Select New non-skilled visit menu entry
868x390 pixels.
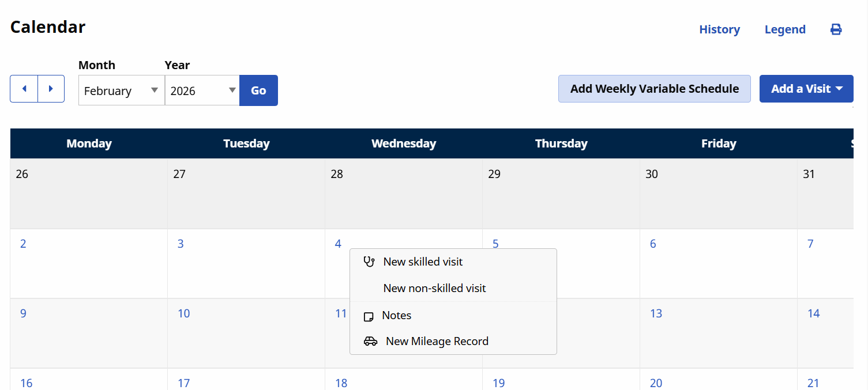pos(434,288)
